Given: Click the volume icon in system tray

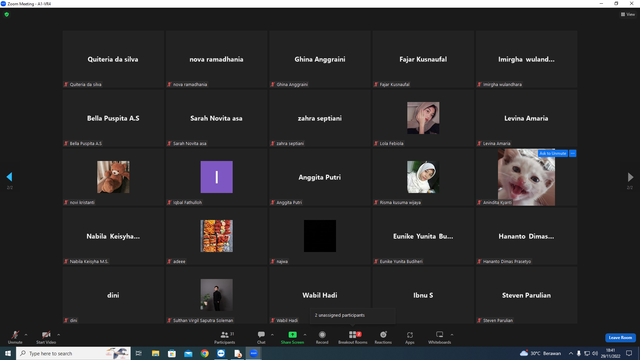Looking at the screenshot, I should point(595,353).
